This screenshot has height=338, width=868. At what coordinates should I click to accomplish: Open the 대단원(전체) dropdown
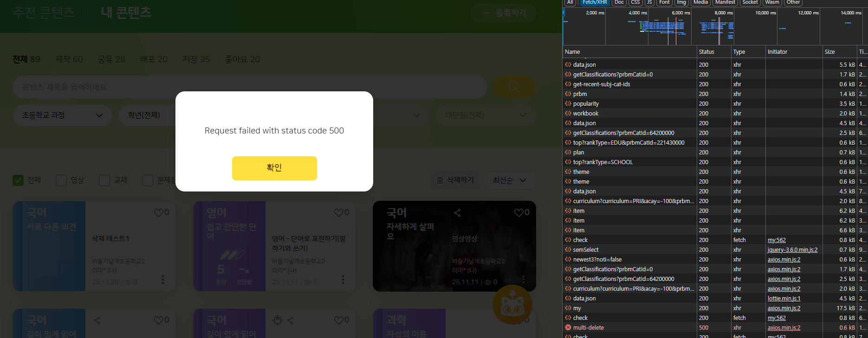pos(486,115)
